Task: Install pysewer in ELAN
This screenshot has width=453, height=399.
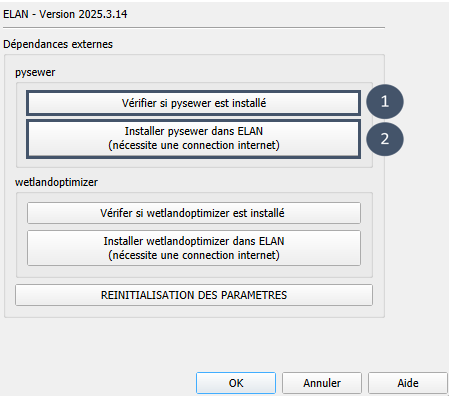Action: coord(193,139)
